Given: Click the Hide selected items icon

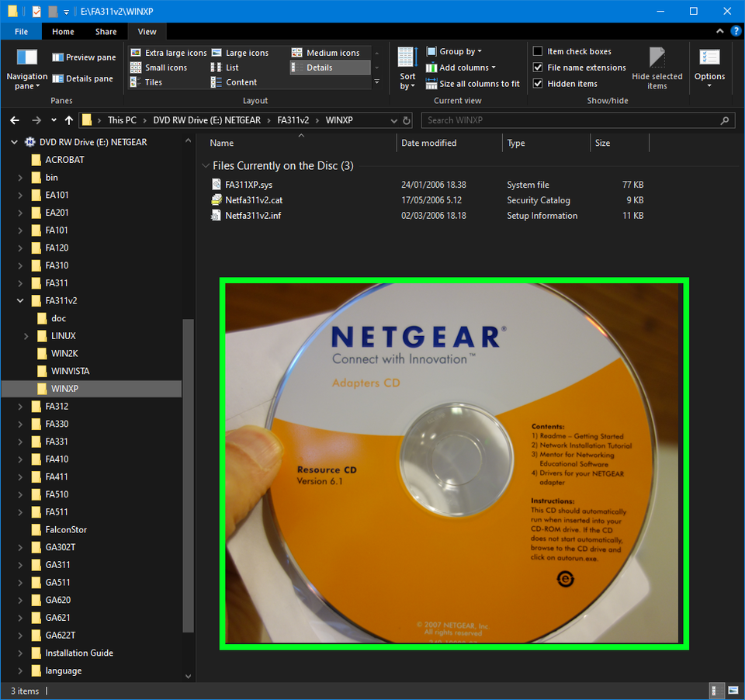Looking at the screenshot, I should [657, 58].
